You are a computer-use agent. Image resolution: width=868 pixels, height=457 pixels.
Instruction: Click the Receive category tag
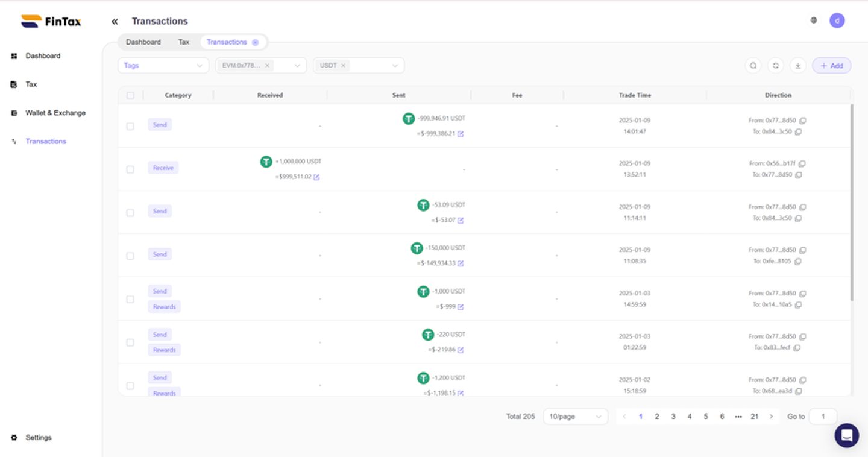click(163, 168)
